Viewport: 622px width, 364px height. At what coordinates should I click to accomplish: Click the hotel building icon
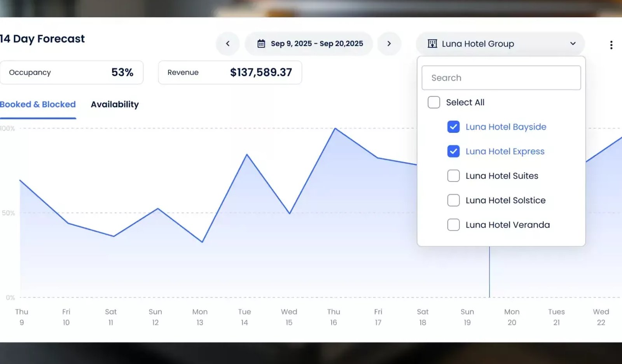432,44
